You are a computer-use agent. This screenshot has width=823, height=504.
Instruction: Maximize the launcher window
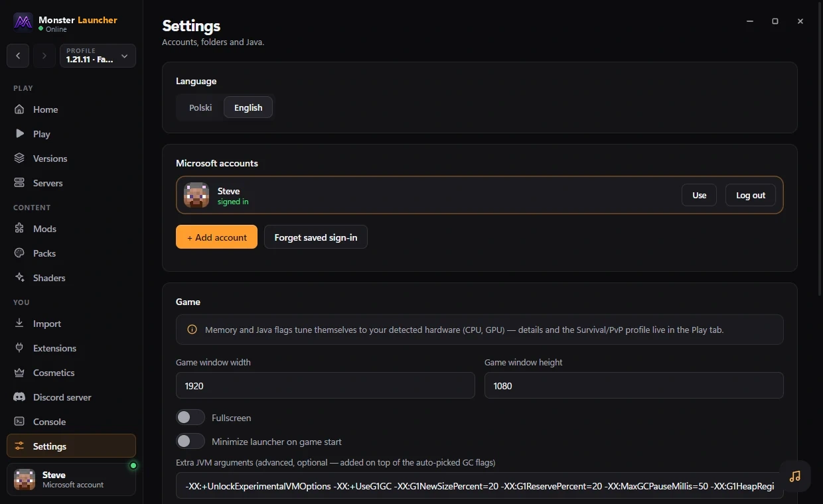point(775,21)
